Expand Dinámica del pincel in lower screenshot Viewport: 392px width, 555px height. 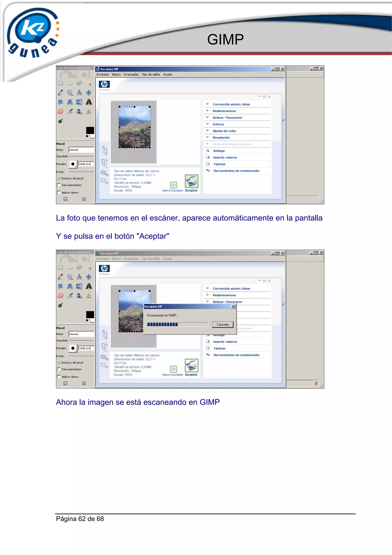click(x=59, y=363)
